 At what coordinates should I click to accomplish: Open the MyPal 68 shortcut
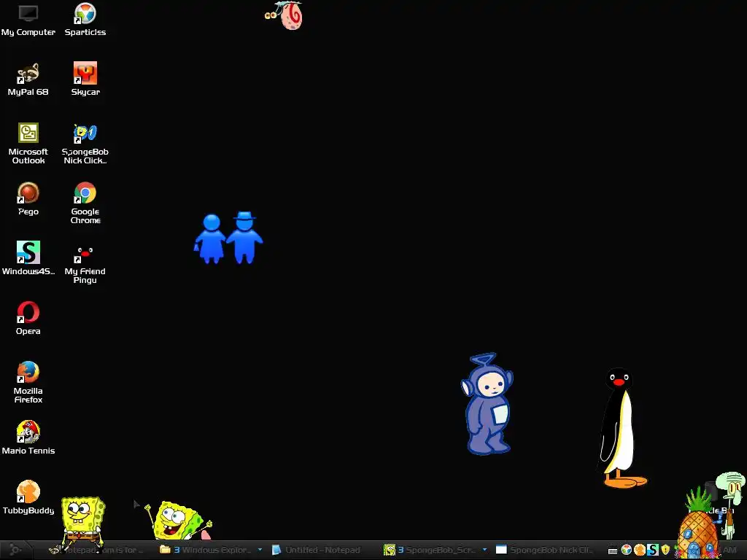pos(28,79)
